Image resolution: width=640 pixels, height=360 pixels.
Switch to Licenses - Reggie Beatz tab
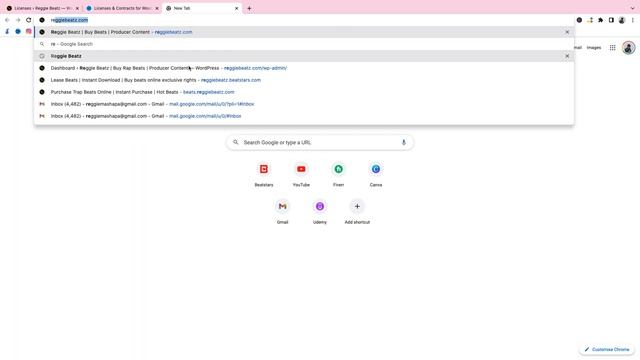42,8
